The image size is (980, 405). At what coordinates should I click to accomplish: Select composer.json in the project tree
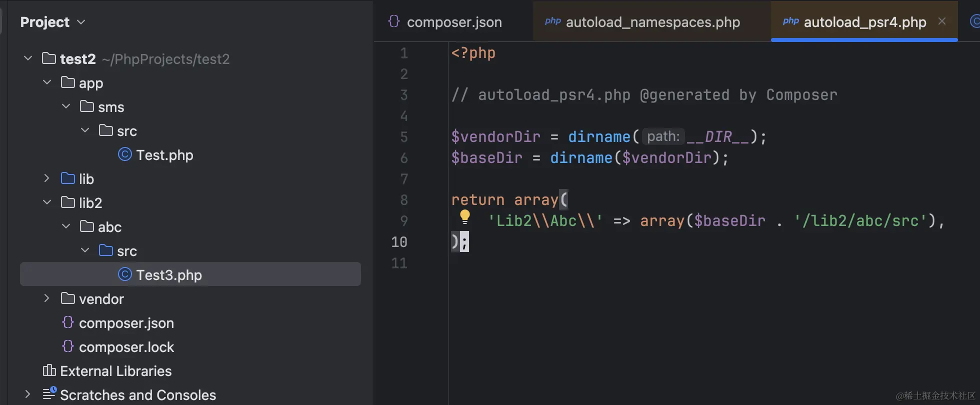coord(126,323)
